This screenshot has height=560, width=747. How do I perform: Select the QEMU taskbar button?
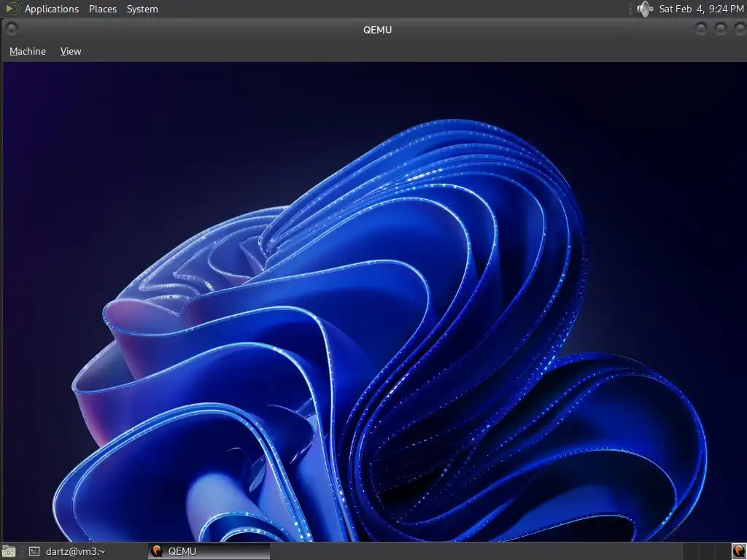[209, 551]
